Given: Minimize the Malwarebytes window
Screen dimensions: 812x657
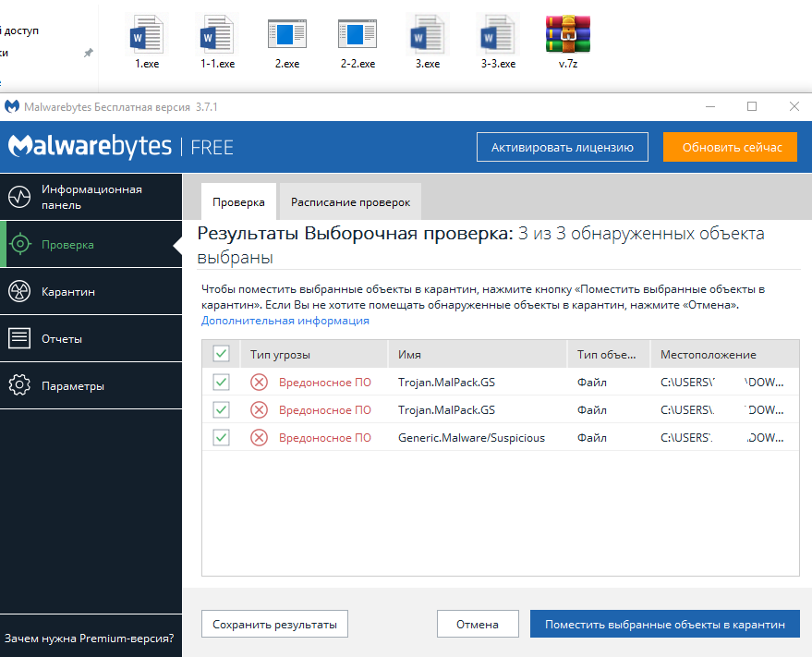Looking at the screenshot, I should coord(710,107).
